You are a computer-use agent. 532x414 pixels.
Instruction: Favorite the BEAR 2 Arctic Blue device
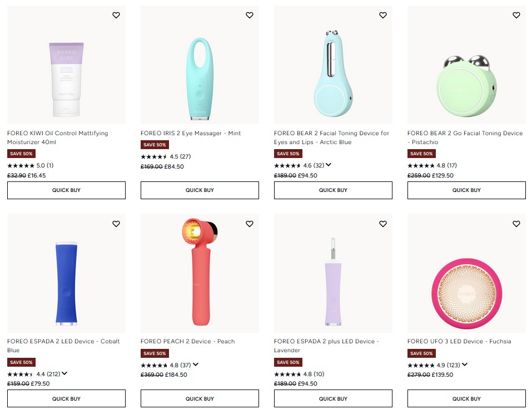(x=383, y=15)
